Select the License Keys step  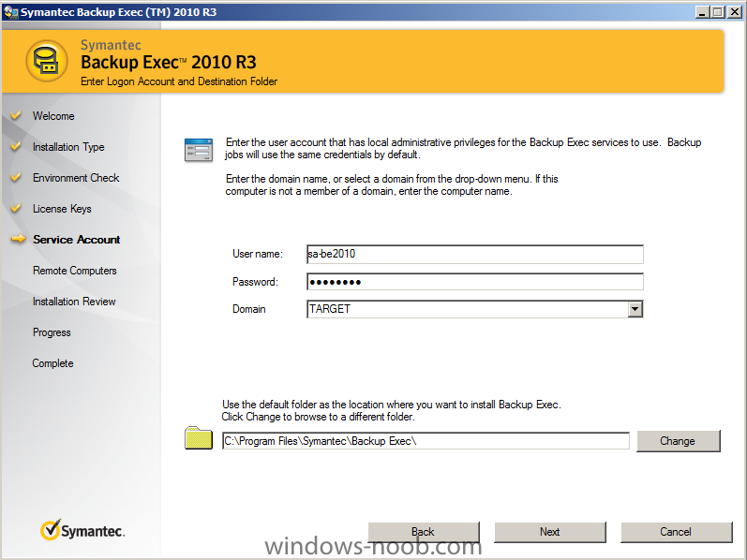[62, 209]
